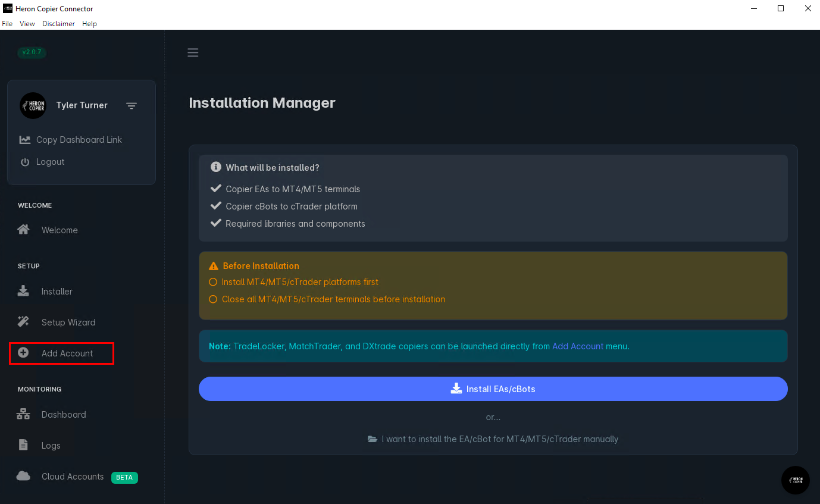
Task: Click the SETUP section label
Action: click(29, 266)
